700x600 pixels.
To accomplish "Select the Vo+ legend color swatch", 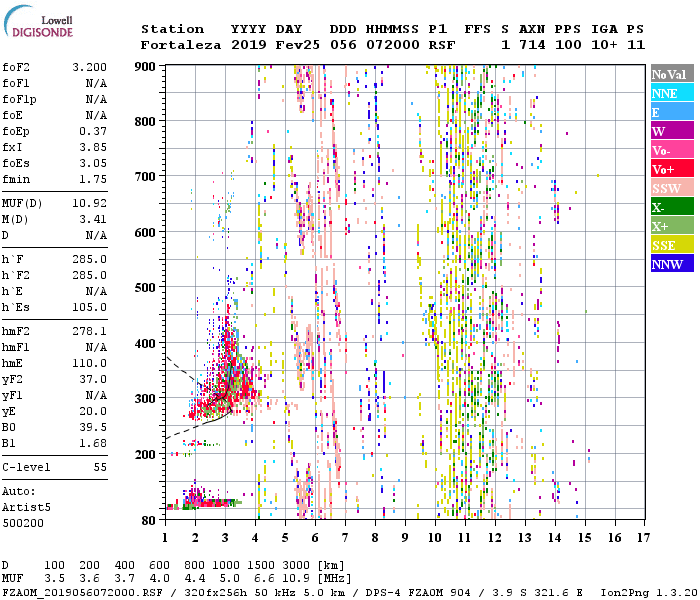I will pyautogui.click(x=672, y=169).
